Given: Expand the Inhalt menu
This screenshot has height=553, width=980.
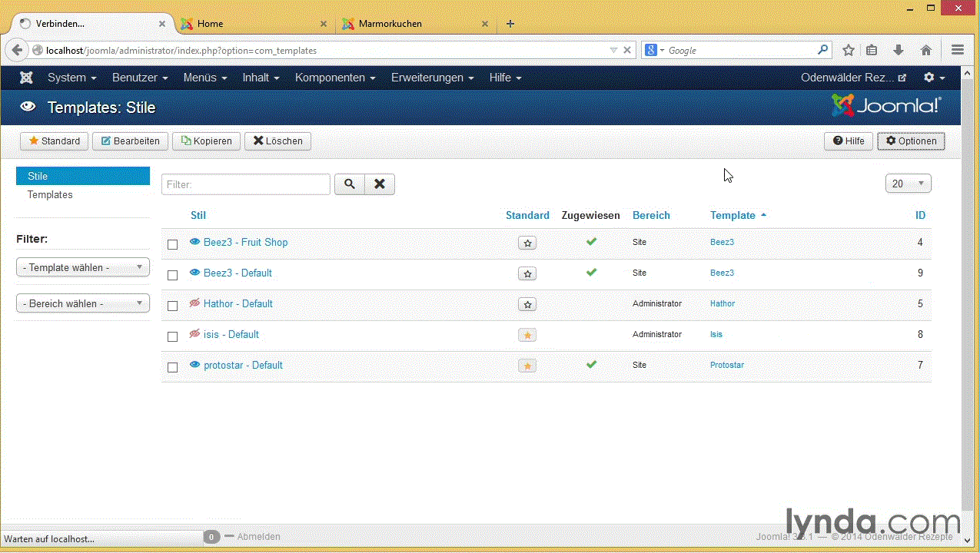Looking at the screenshot, I should point(261,78).
